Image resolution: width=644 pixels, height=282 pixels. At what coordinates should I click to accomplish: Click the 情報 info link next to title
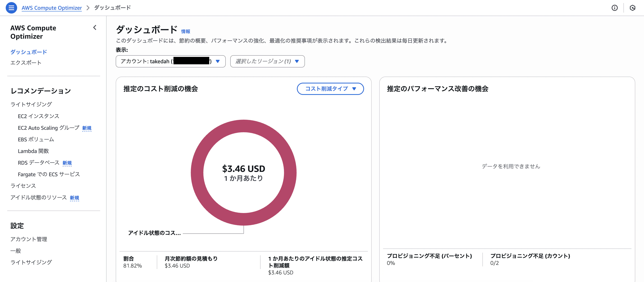pyautogui.click(x=186, y=31)
